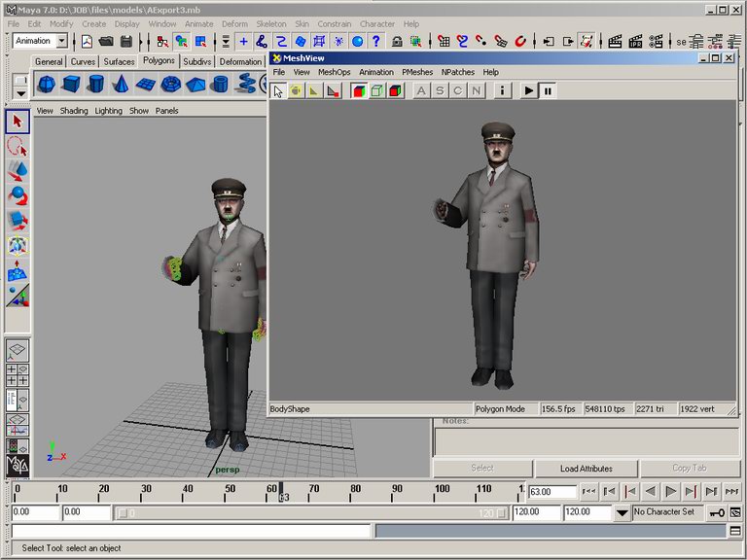Click the info button in MeshView toolbar
The height and width of the screenshot is (560, 747).
coord(502,90)
